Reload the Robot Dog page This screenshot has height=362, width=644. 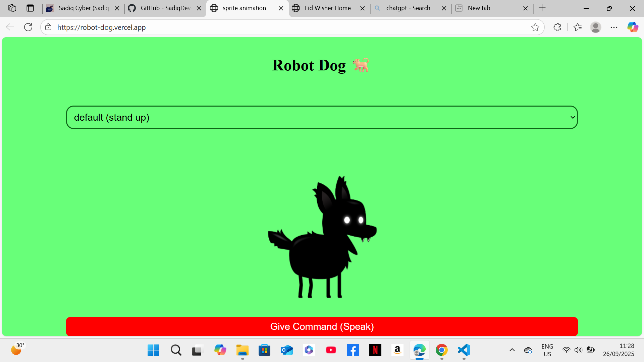tap(28, 27)
